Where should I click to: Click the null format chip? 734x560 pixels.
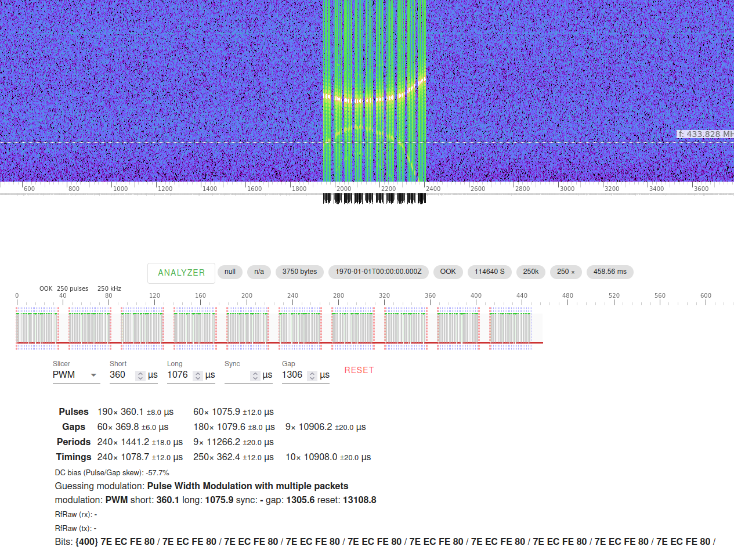tap(229, 272)
